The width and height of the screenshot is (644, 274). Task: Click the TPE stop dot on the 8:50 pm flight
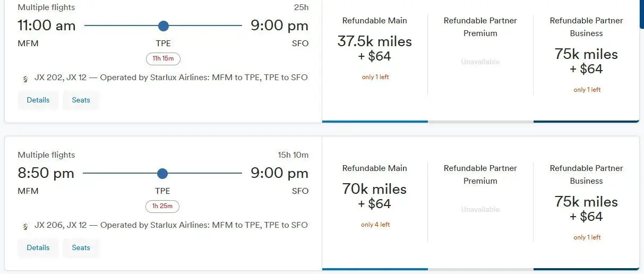pyautogui.click(x=162, y=174)
